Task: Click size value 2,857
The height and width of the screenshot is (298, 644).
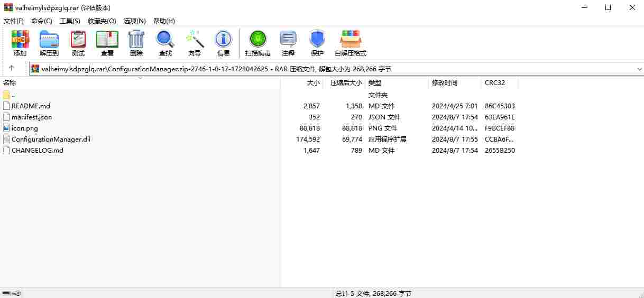Action: pyautogui.click(x=311, y=106)
